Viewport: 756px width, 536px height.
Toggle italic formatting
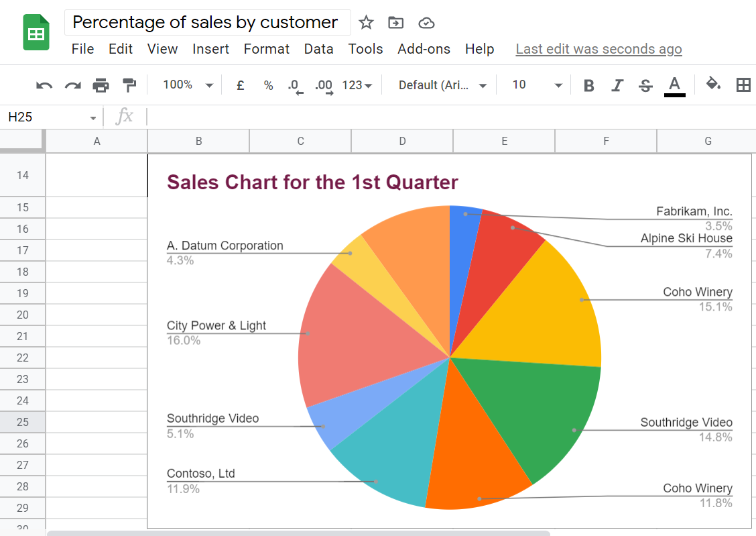(x=617, y=85)
